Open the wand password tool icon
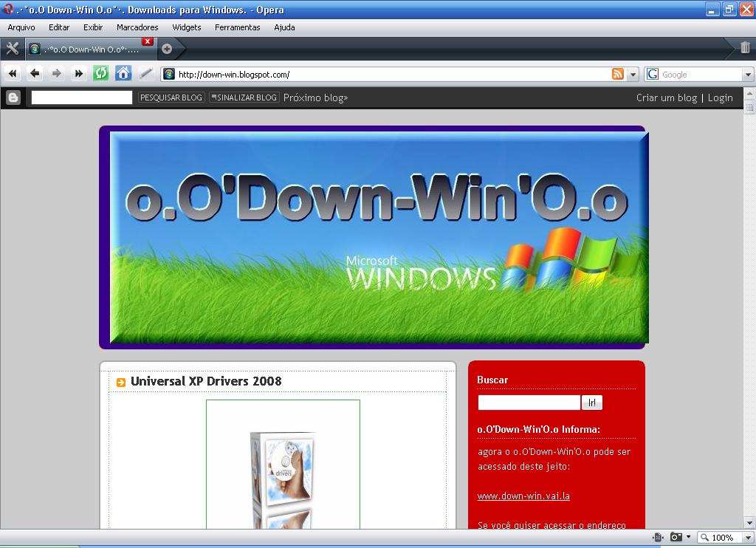 [x=145, y=74]
